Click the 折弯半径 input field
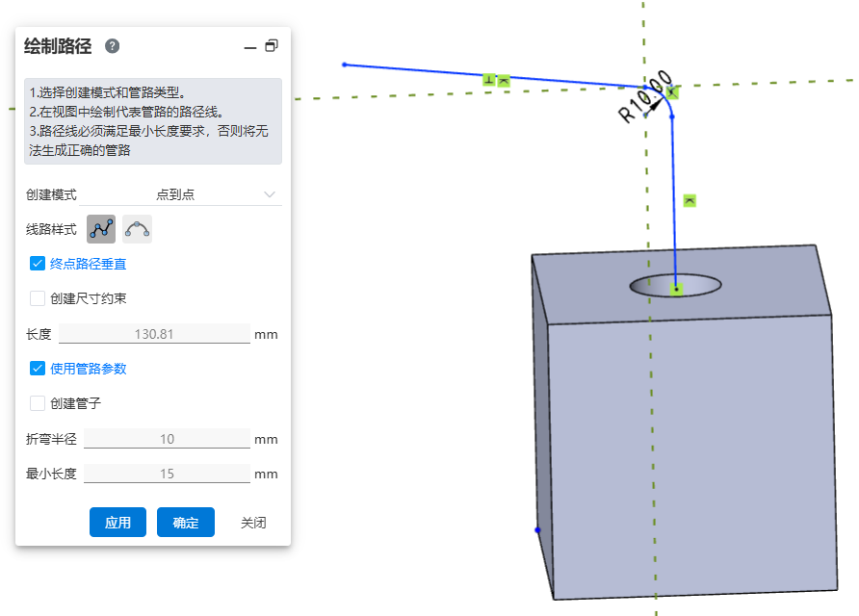This screenshot has width=859, height=616. point(167,439)
